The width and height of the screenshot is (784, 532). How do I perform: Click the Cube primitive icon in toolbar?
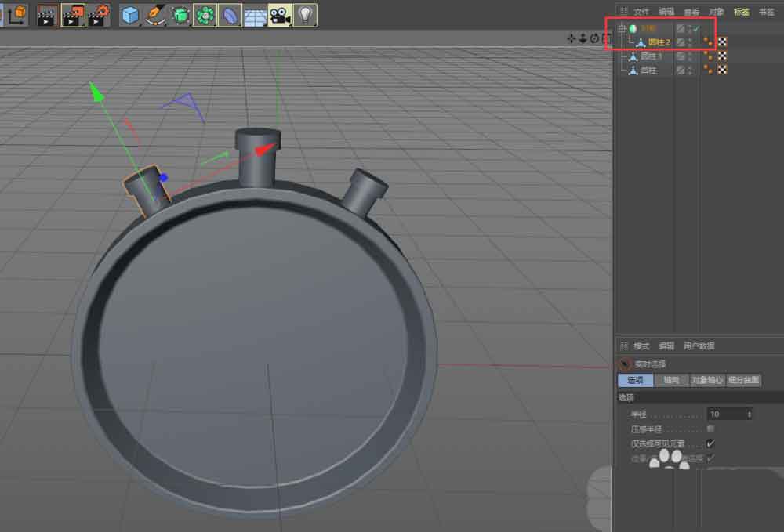[x=130, y=14]
